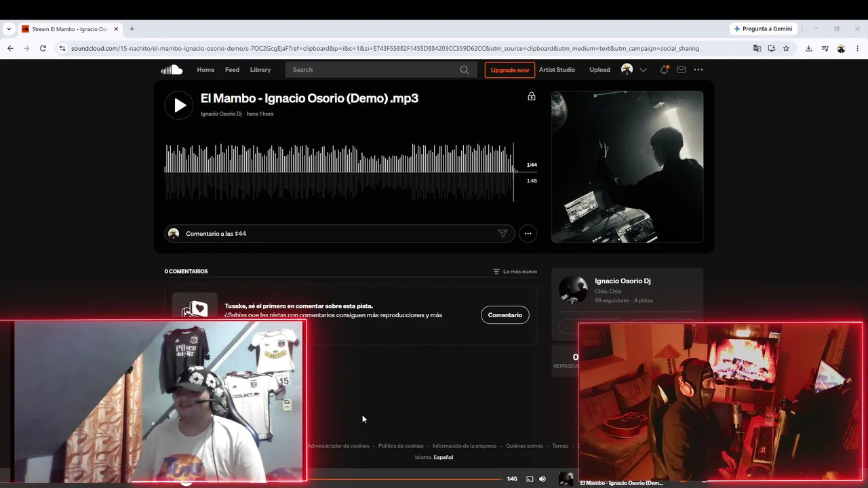The image size is (868, 488).
Task: Click the player bar track thumbnail
Action: click(x=566, y=479)
